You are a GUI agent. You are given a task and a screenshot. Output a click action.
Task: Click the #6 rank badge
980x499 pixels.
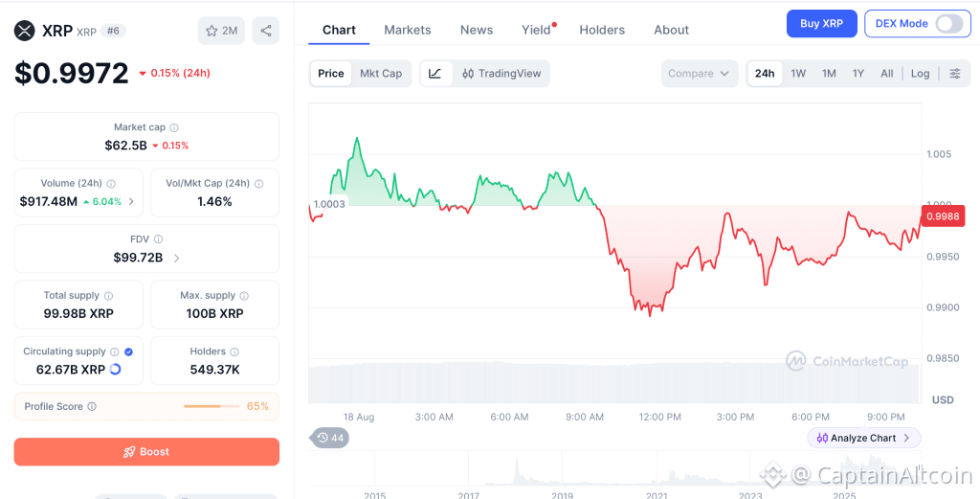[x=113, y=31]
